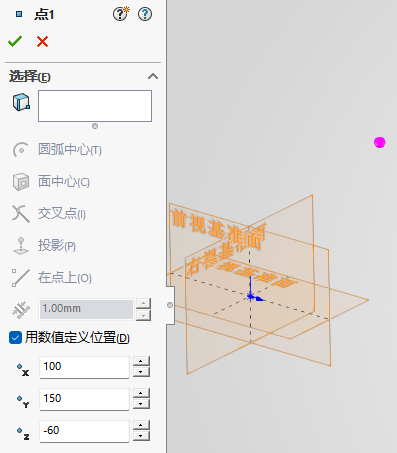Click the selection box resize grip circle

95,126
